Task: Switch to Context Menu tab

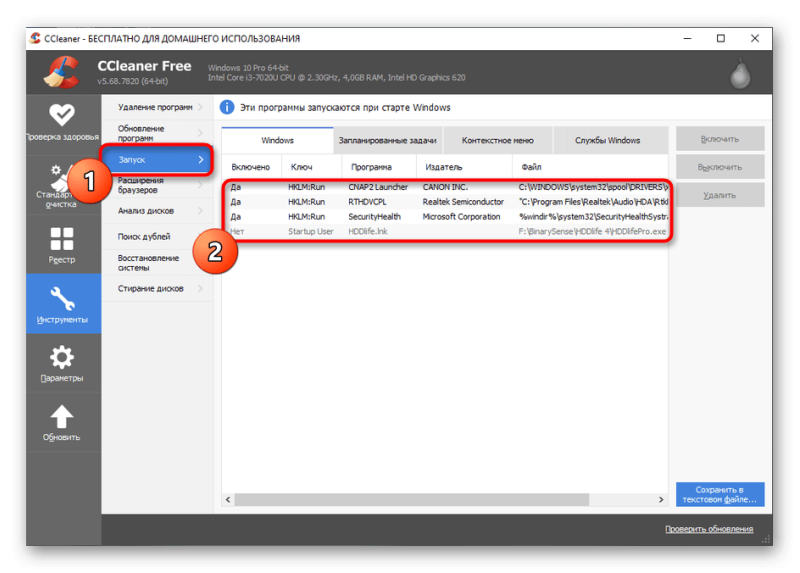Action: point(497,140)
